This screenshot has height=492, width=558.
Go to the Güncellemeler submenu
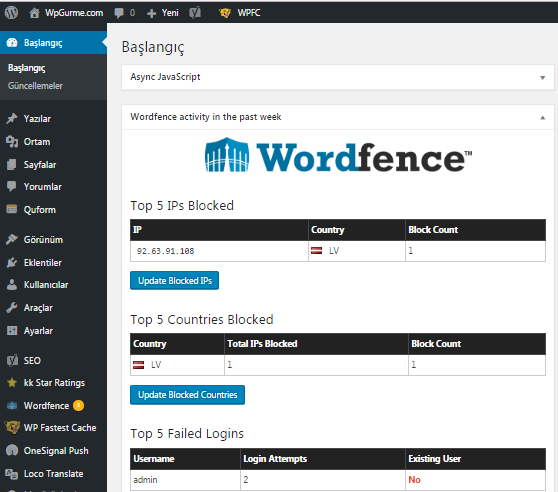click(35, 86)
